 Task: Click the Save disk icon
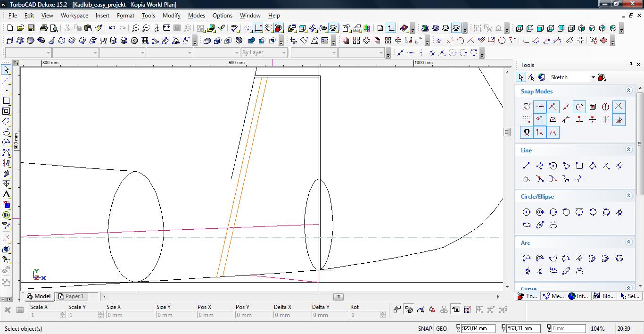pos(31,28)
